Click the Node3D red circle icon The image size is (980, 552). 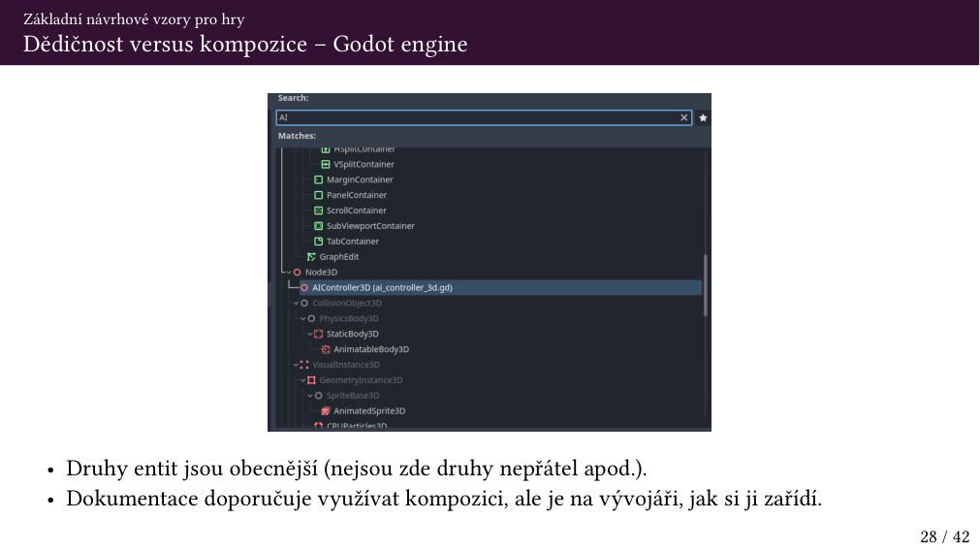(x=298, y=273)
